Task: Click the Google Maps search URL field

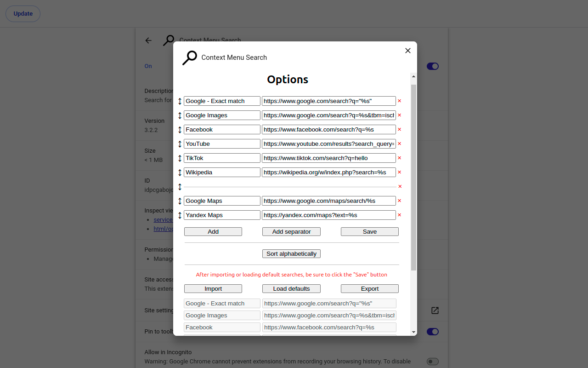Action: pyautogui.click(x=329, y=201)
